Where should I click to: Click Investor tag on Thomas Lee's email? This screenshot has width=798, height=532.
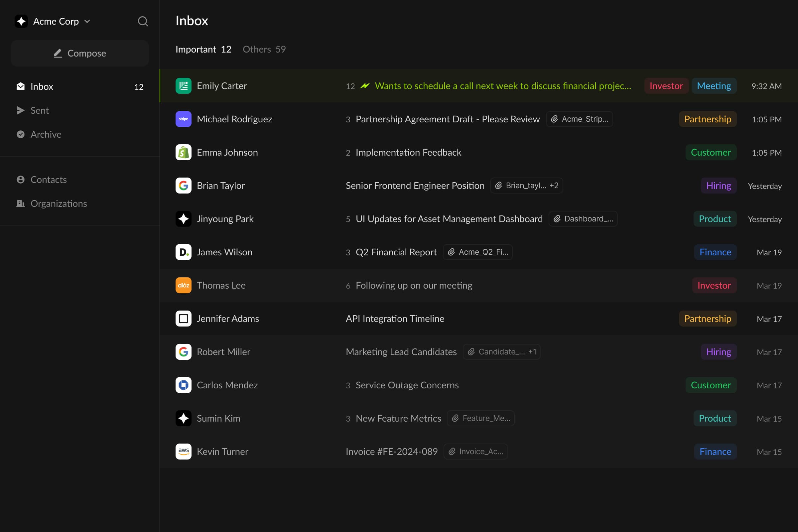pos(714,285)
